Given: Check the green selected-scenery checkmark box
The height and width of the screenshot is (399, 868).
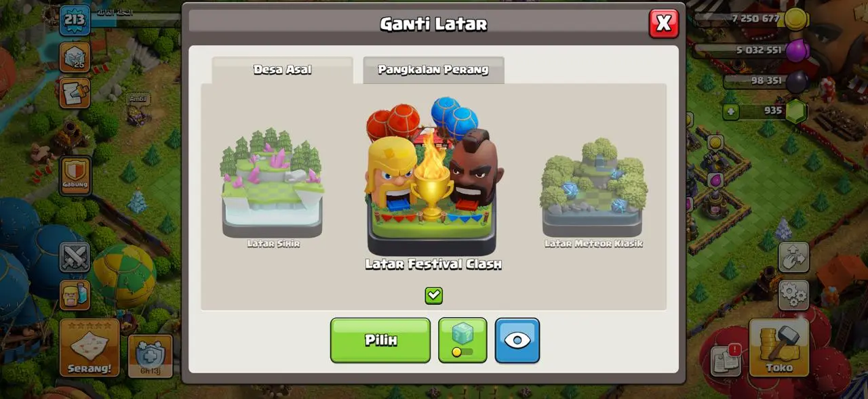Looking at the screenshot, I should 434,295.
